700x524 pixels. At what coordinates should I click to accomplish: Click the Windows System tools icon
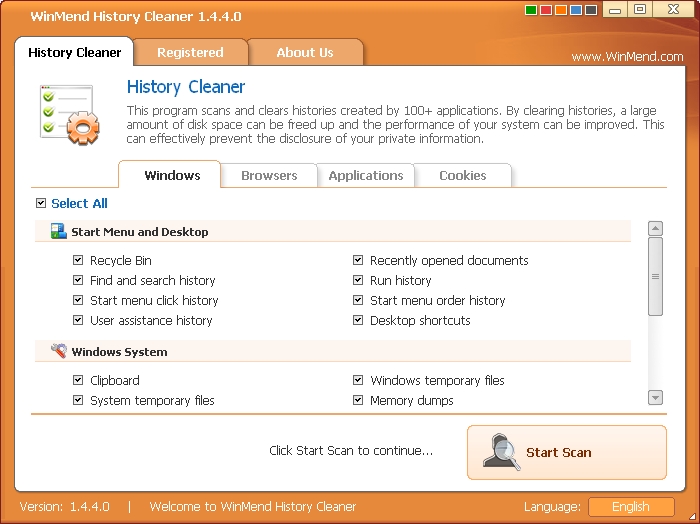tap(58, 351)
